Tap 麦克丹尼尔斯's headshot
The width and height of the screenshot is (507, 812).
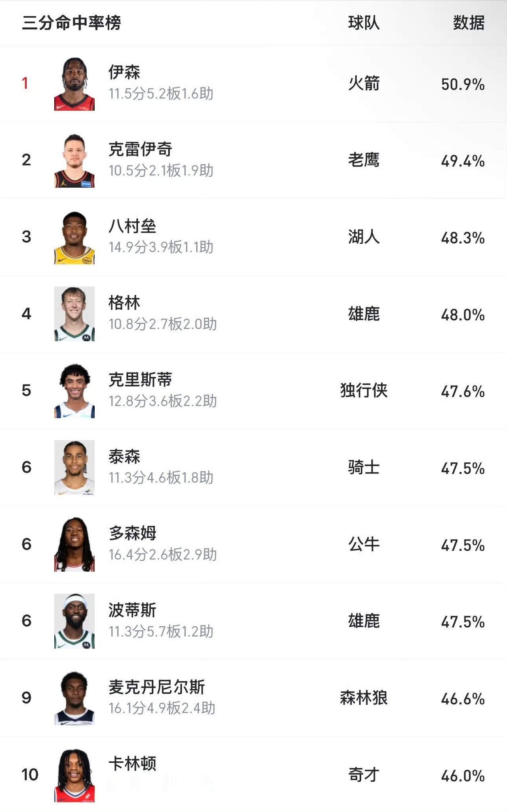tap(74, 698)
